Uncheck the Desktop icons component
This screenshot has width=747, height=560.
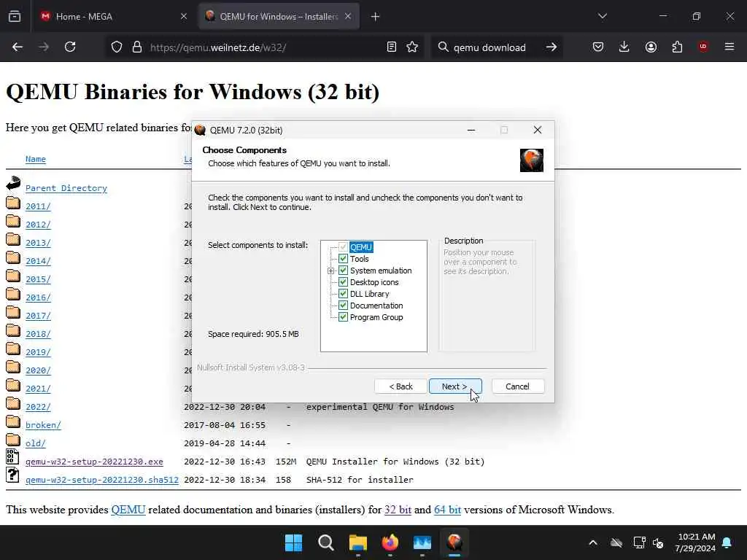point(343,282)
